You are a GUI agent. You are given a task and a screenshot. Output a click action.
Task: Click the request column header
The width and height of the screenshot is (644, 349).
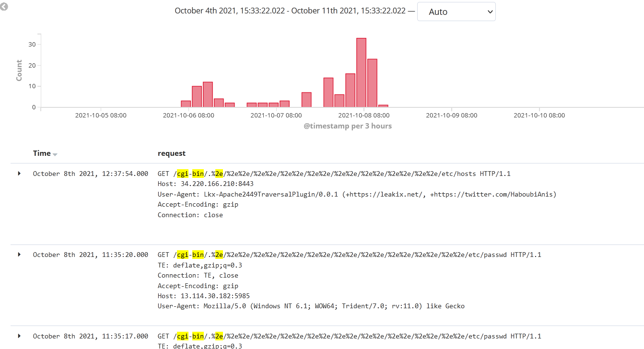171,153
